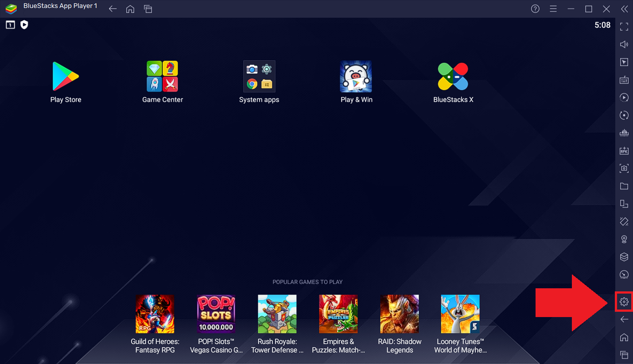This screenshot has width=633, height=364.
Task: Open the macro manager play icon
Action: [624, 97]
